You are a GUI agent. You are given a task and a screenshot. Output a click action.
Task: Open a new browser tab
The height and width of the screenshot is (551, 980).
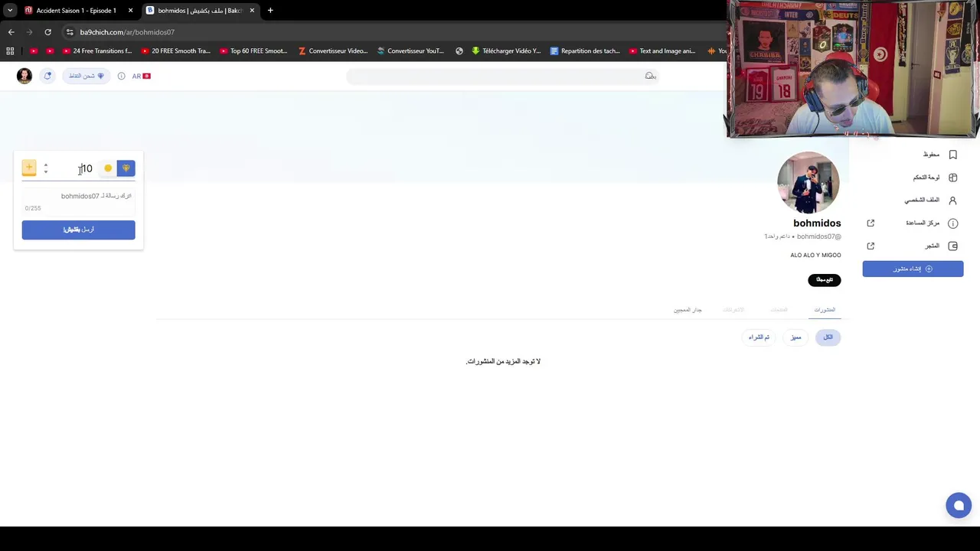point(270,11)
